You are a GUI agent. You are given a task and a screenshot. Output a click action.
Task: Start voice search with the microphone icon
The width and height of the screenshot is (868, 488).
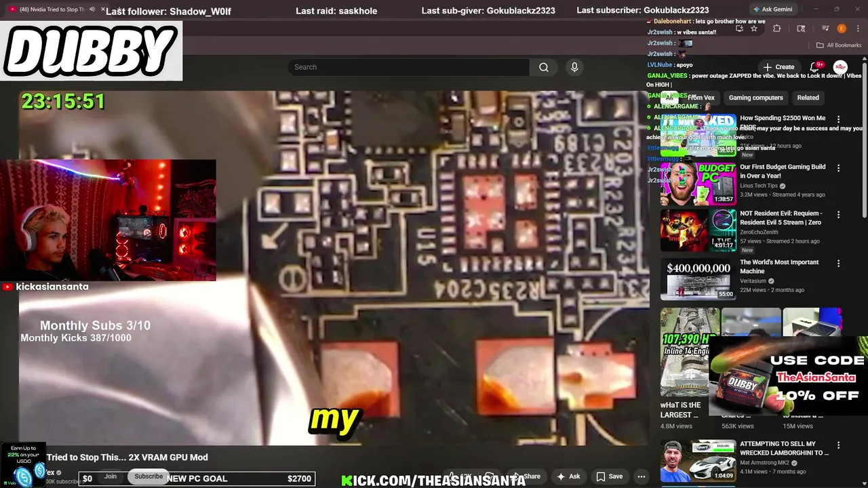(x=574, y=67)
